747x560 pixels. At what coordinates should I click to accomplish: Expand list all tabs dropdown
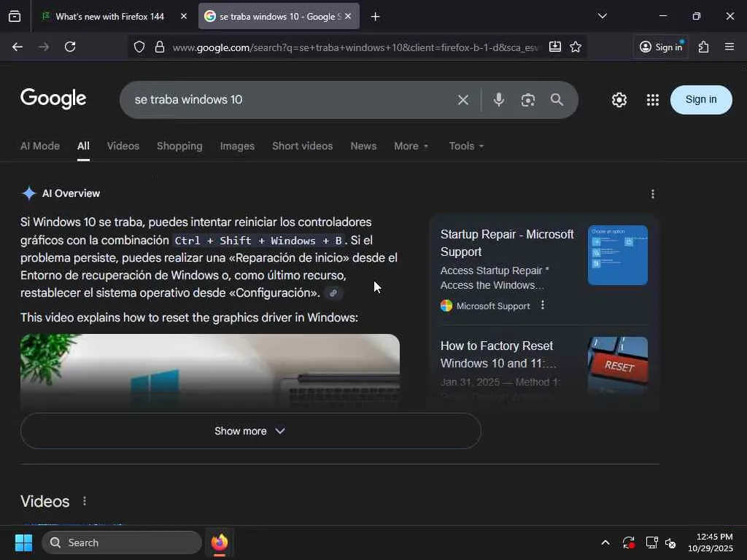(x=602, y=16)
